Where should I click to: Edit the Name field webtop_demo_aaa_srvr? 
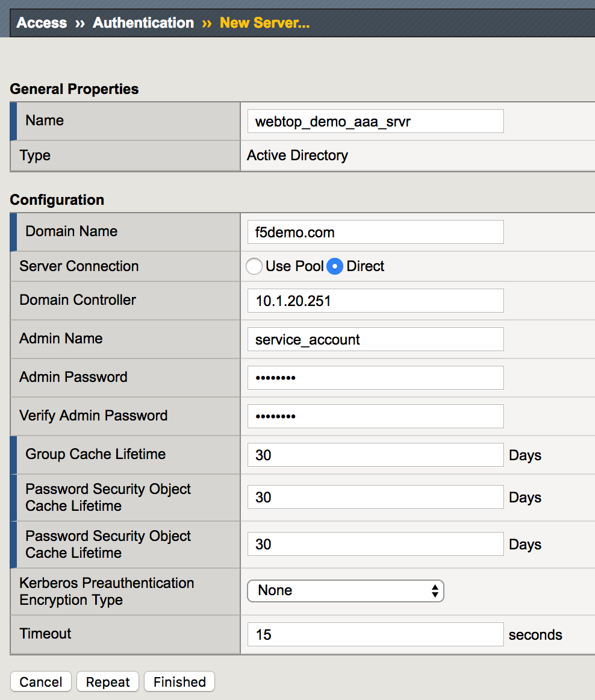[x=375, y=121]
